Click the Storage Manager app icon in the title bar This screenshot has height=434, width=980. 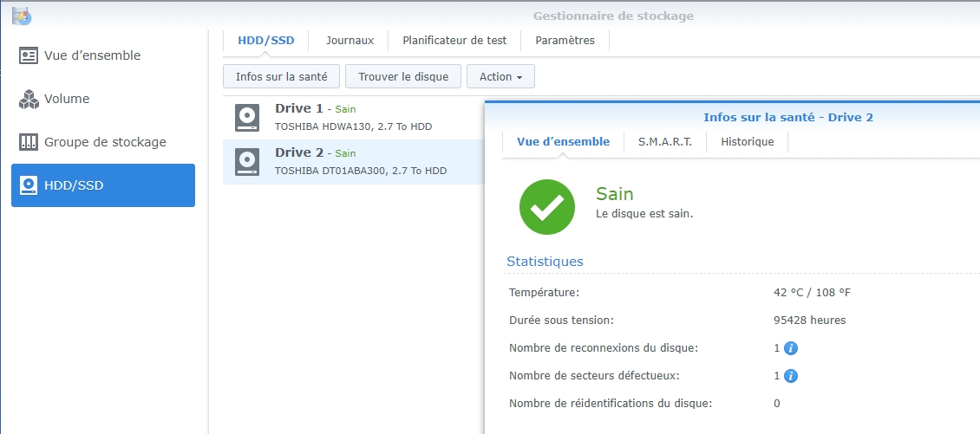click(x=22, y=16)
